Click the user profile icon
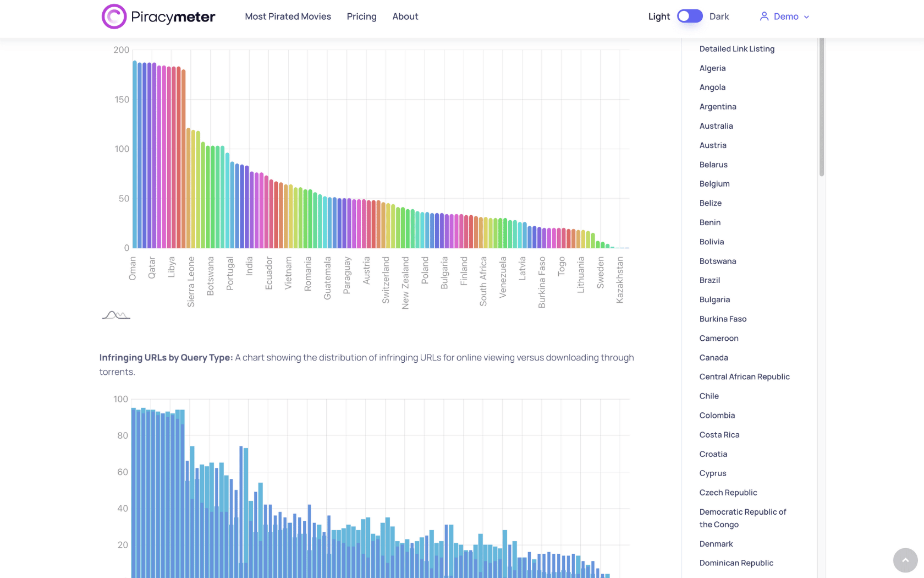This screenshot has height=578, width=924. point(764,17)
